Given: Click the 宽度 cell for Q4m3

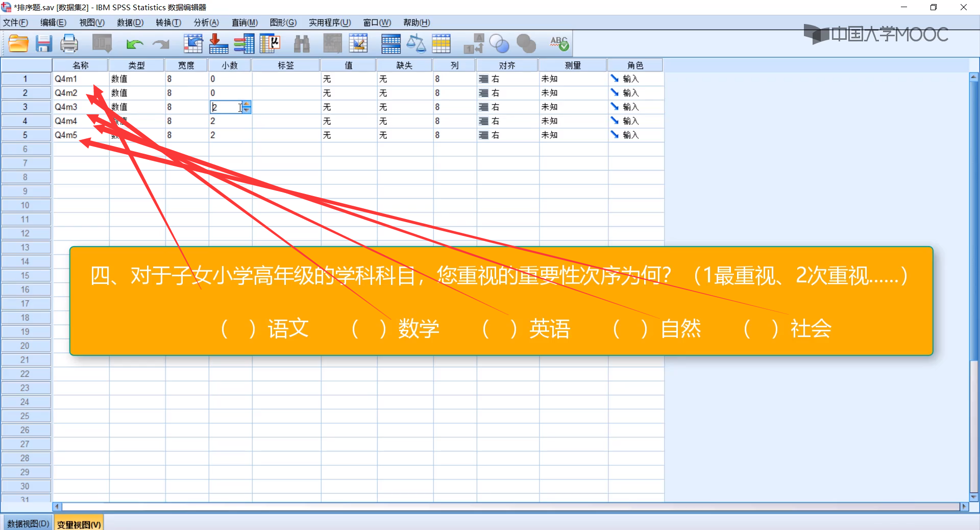Looking at the screenshot, I should coord(186,107).
